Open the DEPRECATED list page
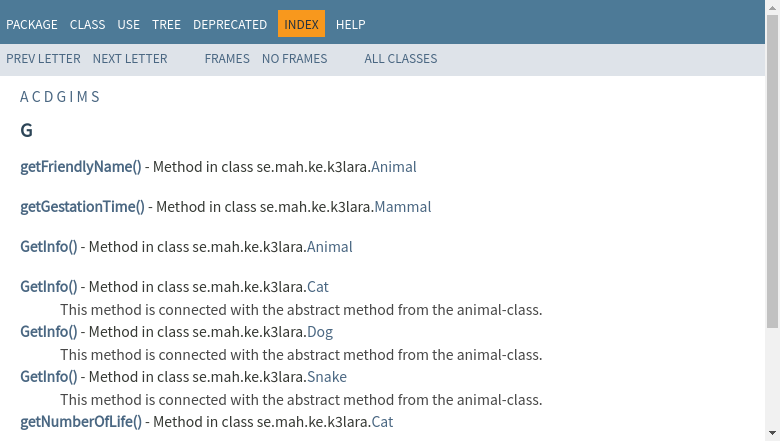Screen dimensions: 780x441 point(230,24)
